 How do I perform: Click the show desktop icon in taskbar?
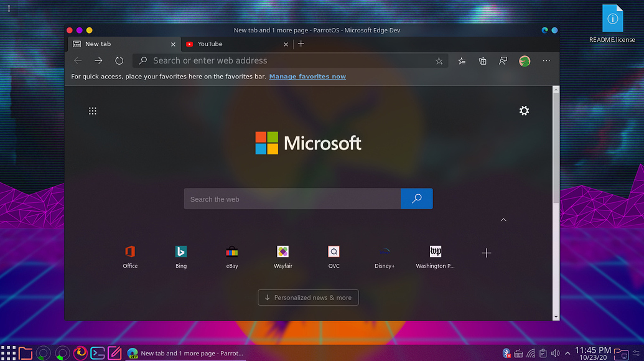[x=621, y=354]
